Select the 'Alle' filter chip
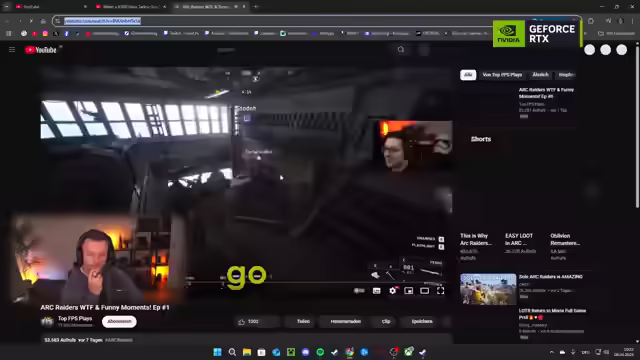Screen dimensions: 640x360 tap(468, 75)
